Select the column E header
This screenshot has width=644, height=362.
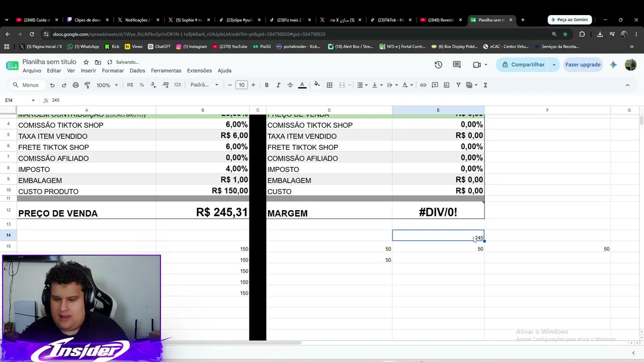[x=438, y=110]
